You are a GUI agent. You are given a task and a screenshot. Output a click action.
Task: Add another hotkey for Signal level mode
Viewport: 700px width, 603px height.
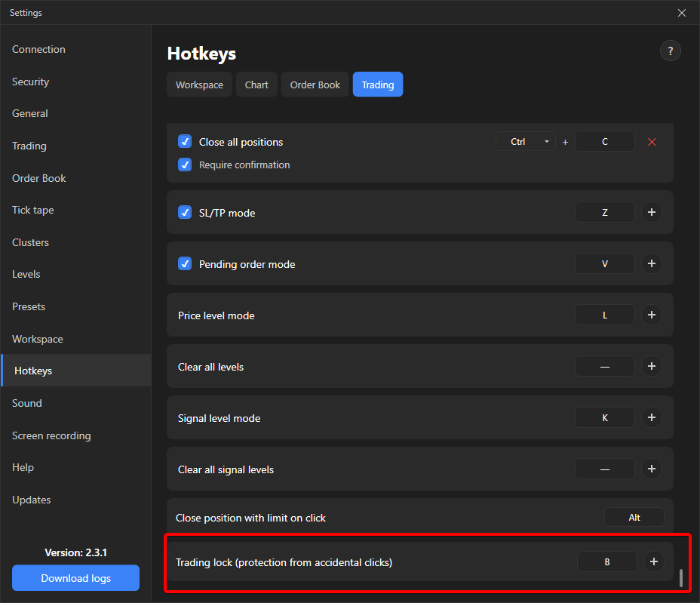pos(652,417)
